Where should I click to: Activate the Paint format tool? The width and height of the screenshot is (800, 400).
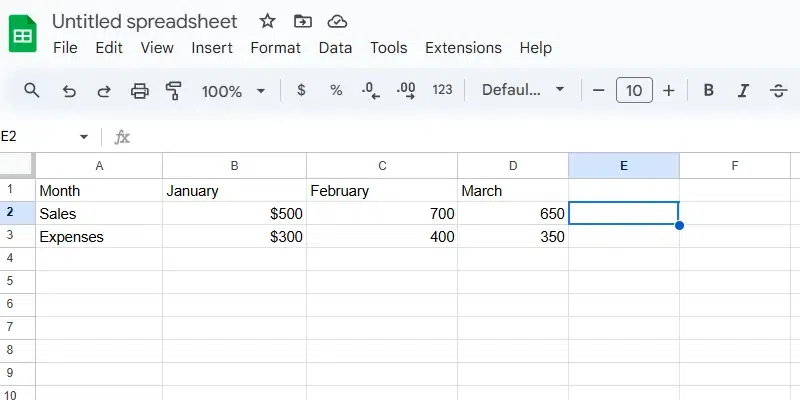click(x=174, y=91)
